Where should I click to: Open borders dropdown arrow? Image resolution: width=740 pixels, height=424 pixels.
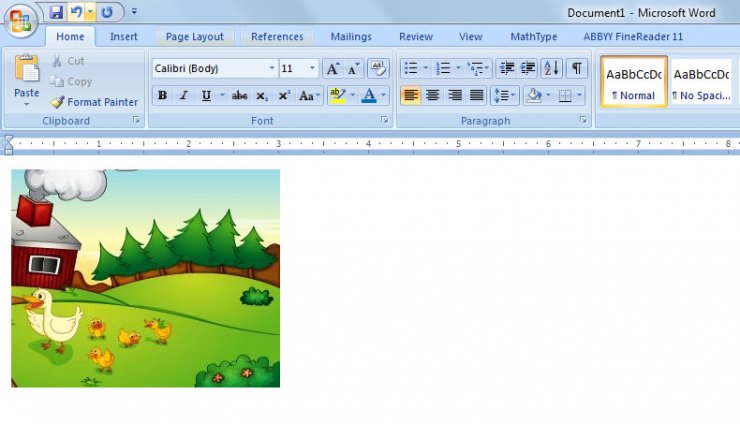pyautogui.click(x=580, y=95)
